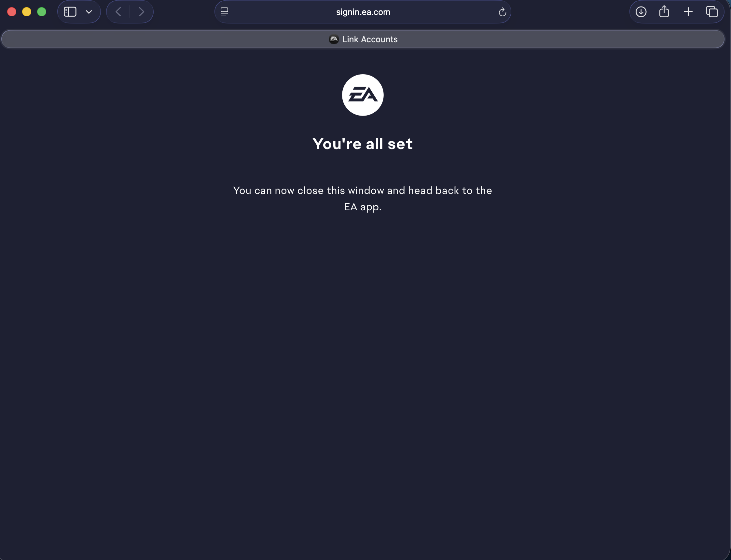Screen dimensions: 731x560
Task: Show the downloads list
Action: 641,12
